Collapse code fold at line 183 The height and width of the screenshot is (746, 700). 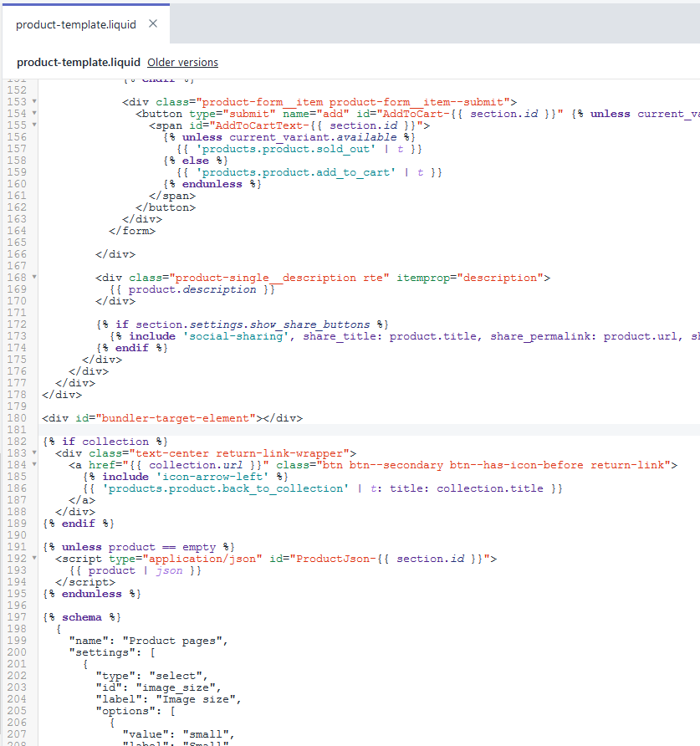point(34,452)
